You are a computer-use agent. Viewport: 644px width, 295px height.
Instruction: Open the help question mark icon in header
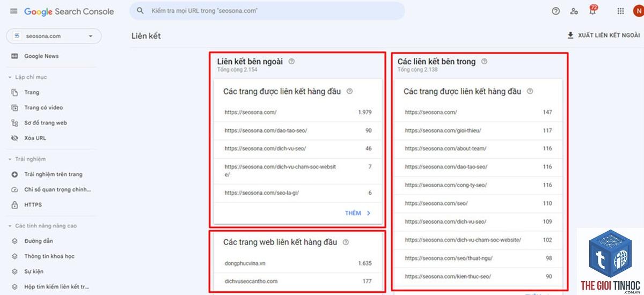556,11
